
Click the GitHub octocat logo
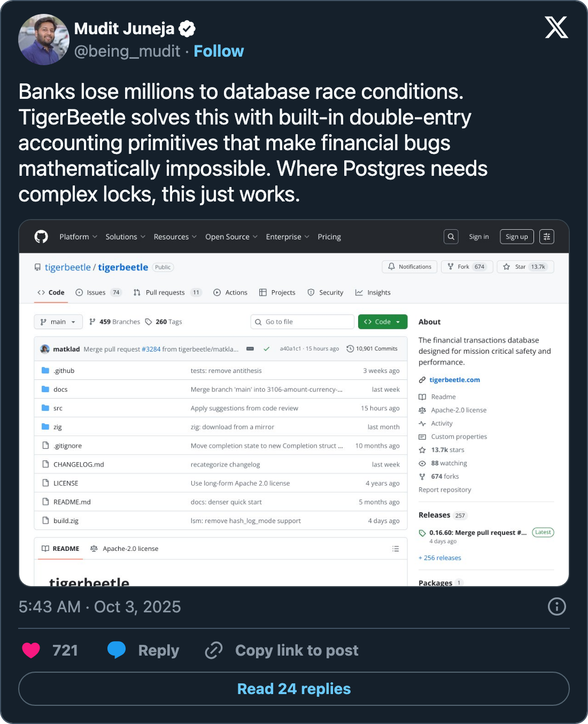(41, 237)
